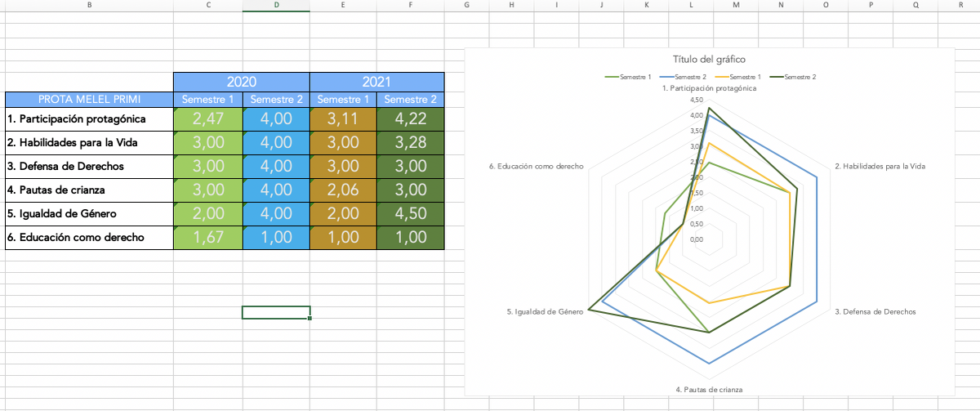
Task: Click the 4,50 value cell in the table
Action: point(411,214)
